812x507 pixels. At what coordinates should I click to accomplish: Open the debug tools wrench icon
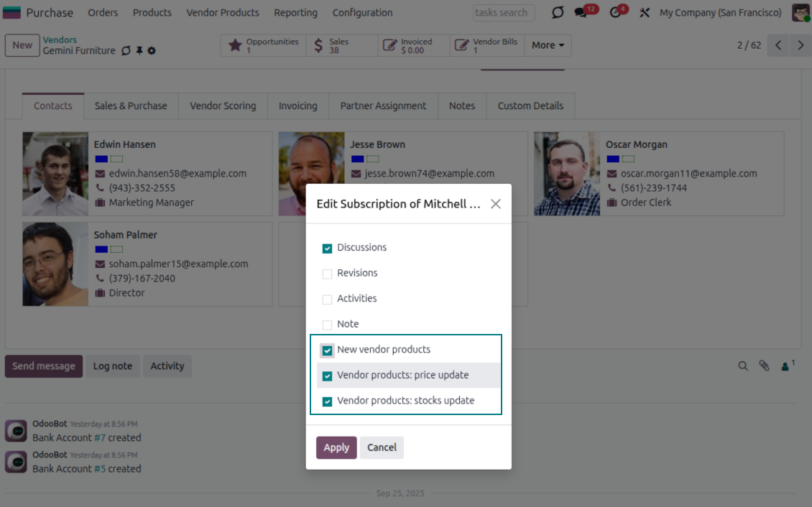pos(644,13)
